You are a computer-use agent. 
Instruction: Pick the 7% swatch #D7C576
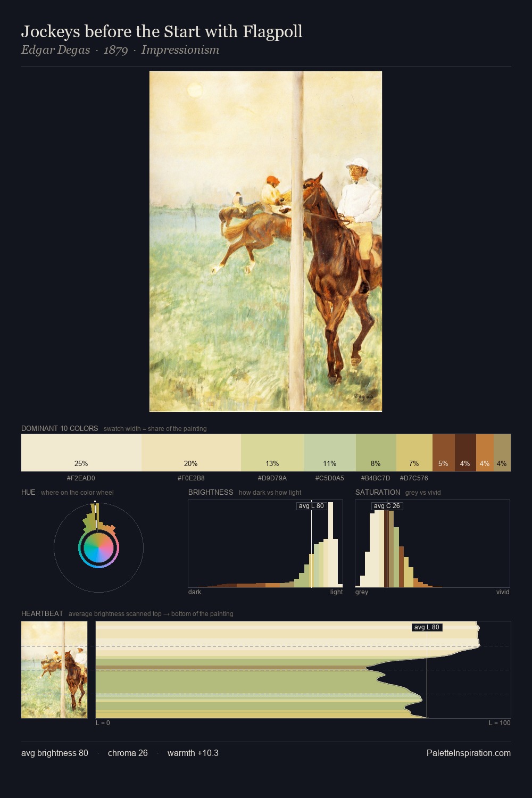tap(414, 453)
